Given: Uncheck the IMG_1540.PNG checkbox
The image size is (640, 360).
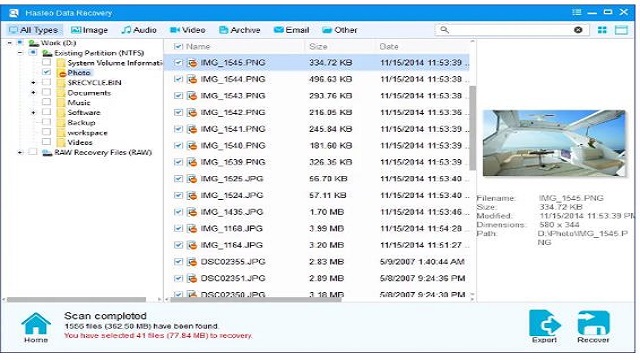Looking at the screenshot, I should [x=178, y=146].
